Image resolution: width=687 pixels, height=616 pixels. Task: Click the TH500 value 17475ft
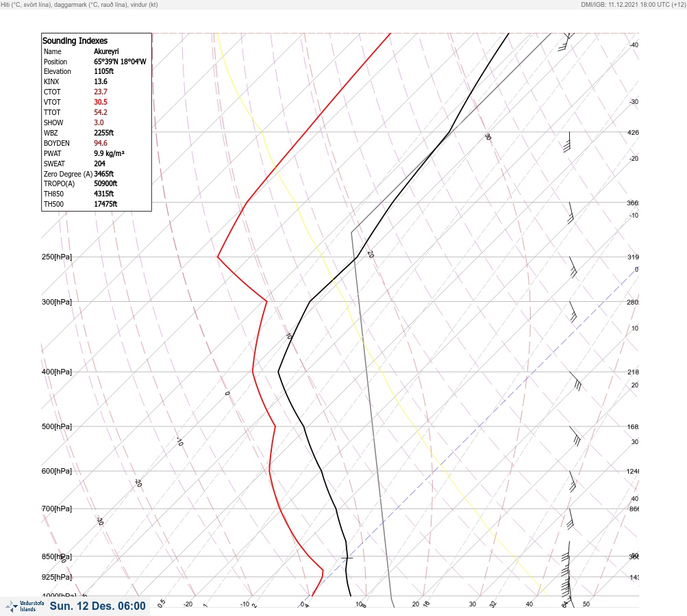(105, 204)
